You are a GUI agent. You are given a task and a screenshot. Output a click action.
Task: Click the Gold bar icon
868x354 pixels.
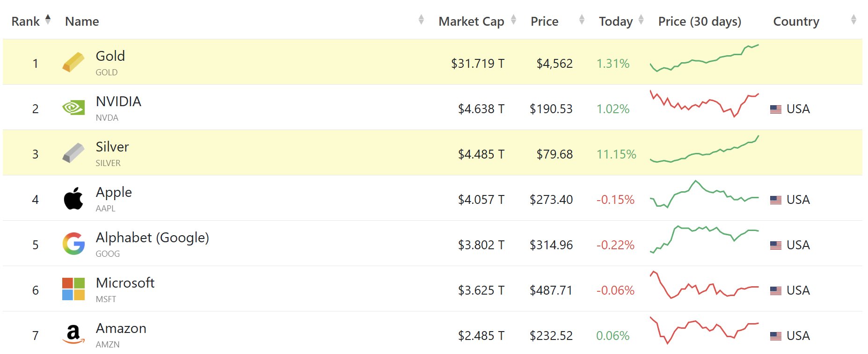tap(73, 62)
